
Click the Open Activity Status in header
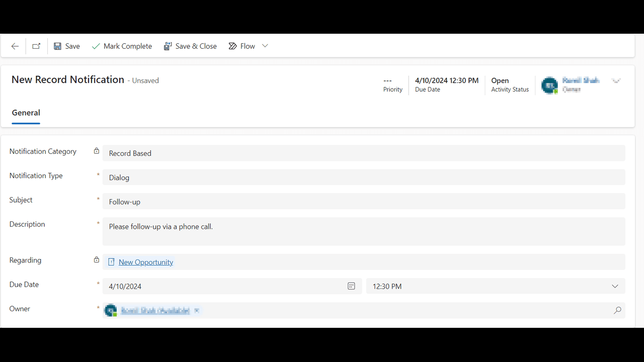[500, 80]
